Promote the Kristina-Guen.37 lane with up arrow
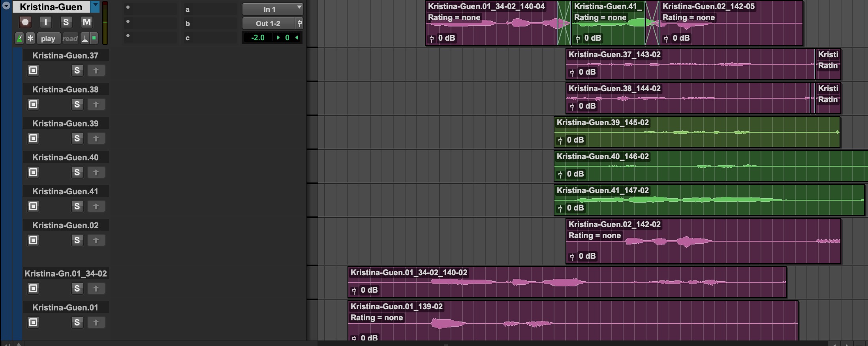 [x=96, y=70]
